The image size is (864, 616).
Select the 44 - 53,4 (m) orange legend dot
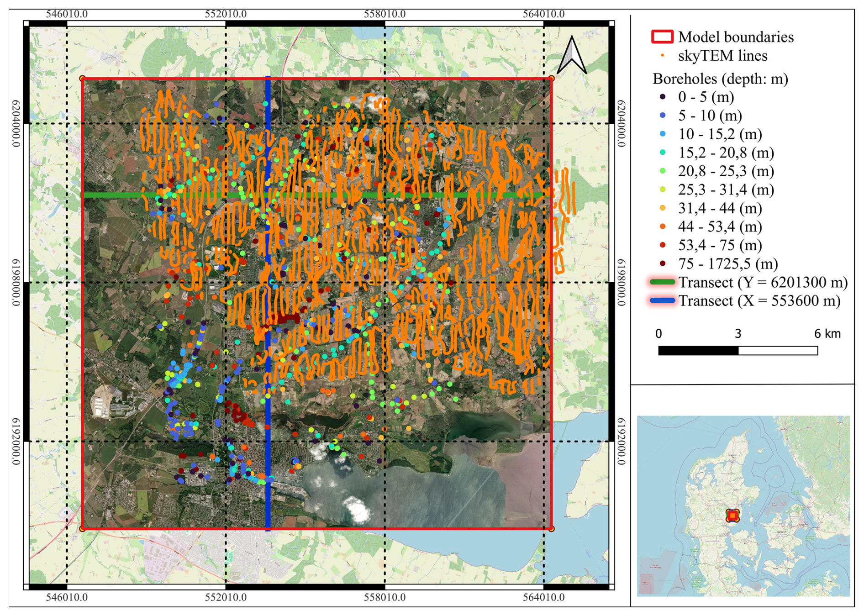pyautogui.click(x=663, y=226)
